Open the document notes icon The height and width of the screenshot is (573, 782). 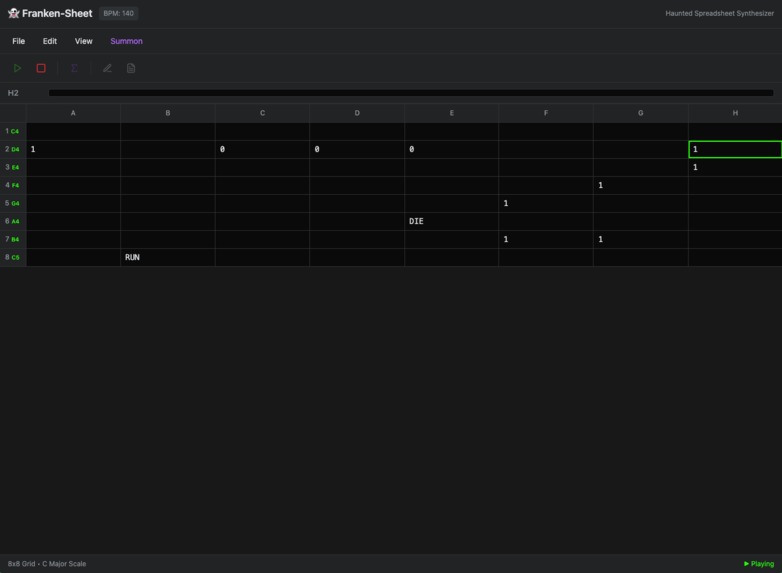tap(131, 68)
